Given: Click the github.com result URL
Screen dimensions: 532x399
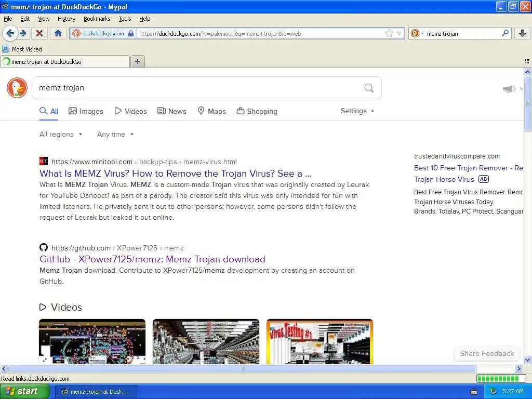Looking at the screenshot, I should 117,248.
